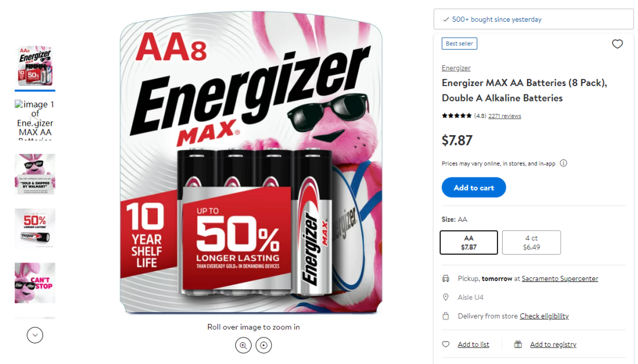Add the batteries to cart
The image size is (638, 364).
474,188
